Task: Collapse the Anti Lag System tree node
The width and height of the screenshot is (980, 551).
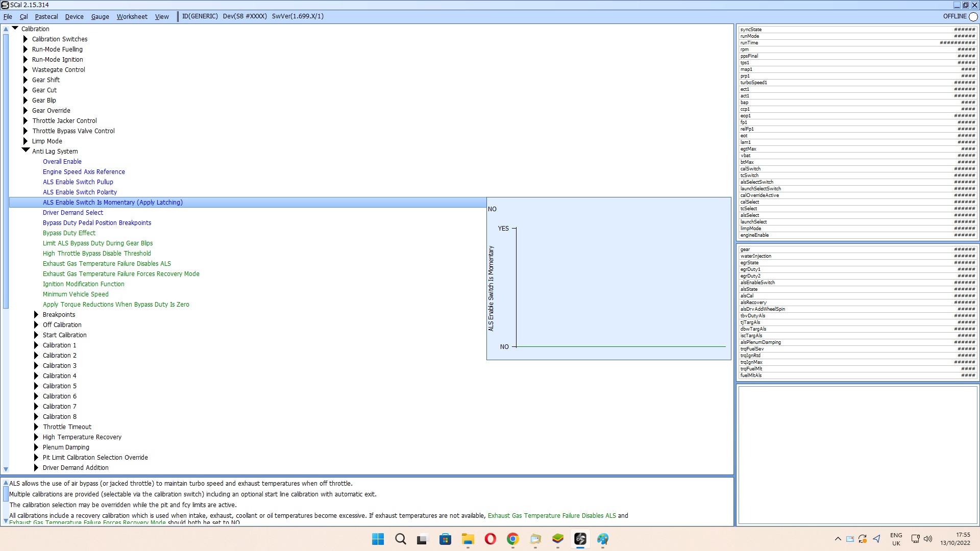Action: 26,151
